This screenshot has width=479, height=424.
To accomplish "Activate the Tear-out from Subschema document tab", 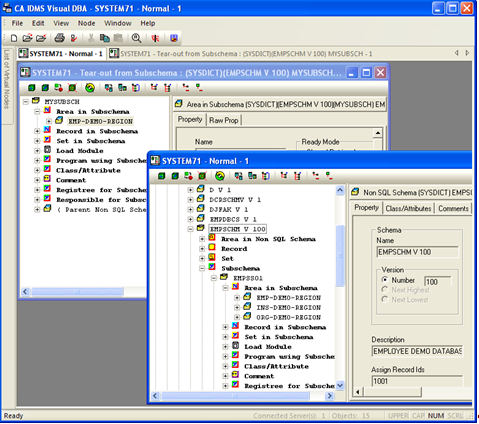I will (241, 54).
